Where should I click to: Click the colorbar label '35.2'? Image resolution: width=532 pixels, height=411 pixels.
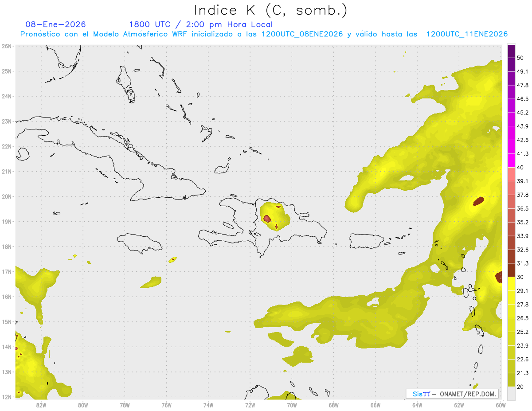pyautogui.click(x=522, y=222)
